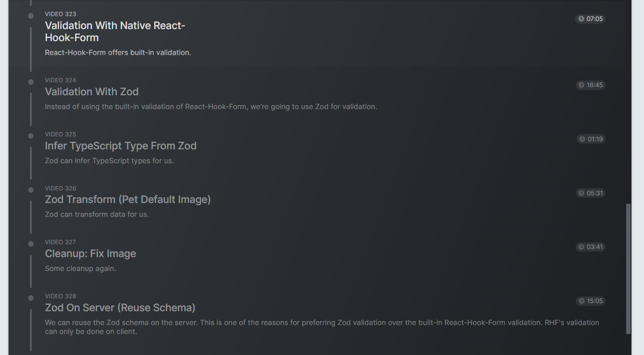The height and width of the screenshot is (355, 644).
Task: Click the vertical scrollbar thumb
Action: [x=628, y=268]
